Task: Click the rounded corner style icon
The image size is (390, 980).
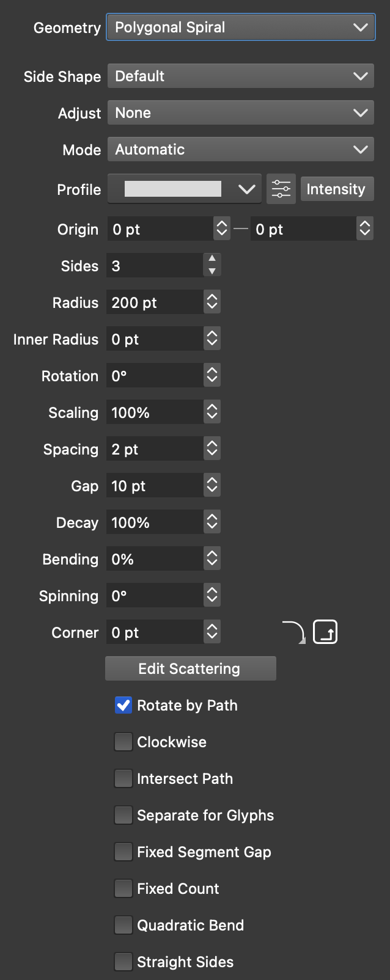Action: tap(294, 632)
